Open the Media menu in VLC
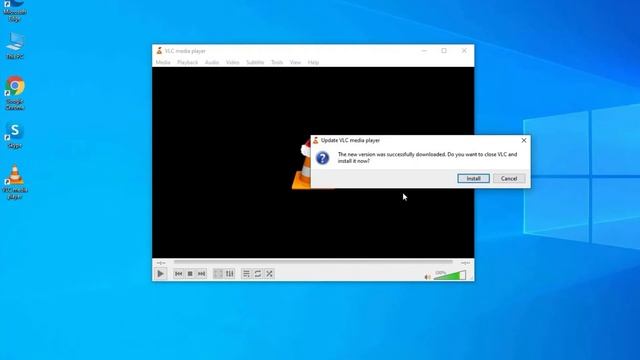The height and width of the screenshot is (360, 640). click(x=163, y=62)
